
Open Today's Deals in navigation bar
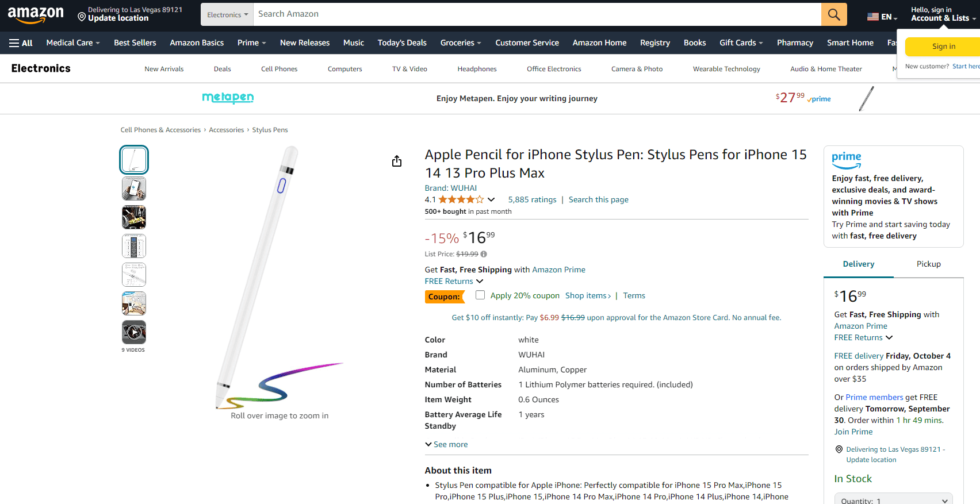click(402, 43)
